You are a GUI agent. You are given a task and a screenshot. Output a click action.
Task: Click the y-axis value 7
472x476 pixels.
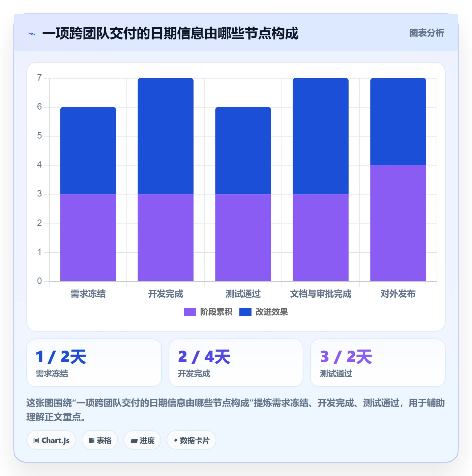click(x=39, y=78)
